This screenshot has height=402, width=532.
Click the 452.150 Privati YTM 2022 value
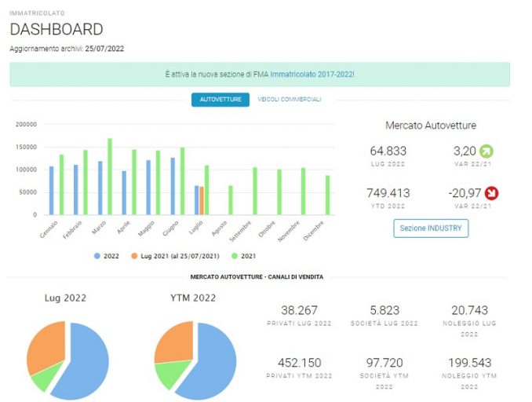(300, 363)
